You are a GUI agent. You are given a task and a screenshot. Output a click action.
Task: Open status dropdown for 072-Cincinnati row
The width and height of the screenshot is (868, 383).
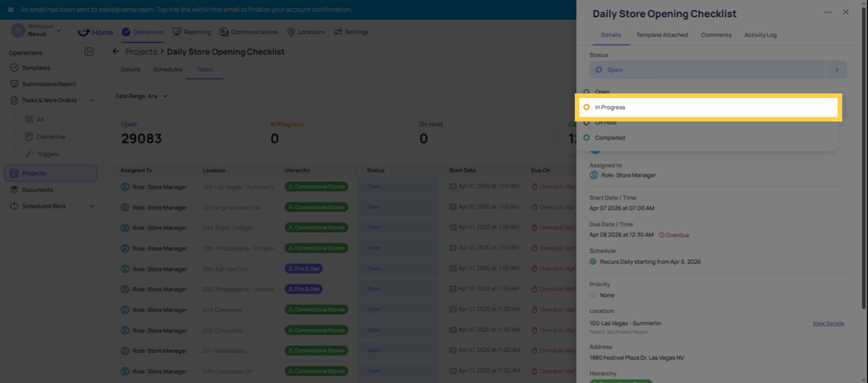[x=398, y=330]
